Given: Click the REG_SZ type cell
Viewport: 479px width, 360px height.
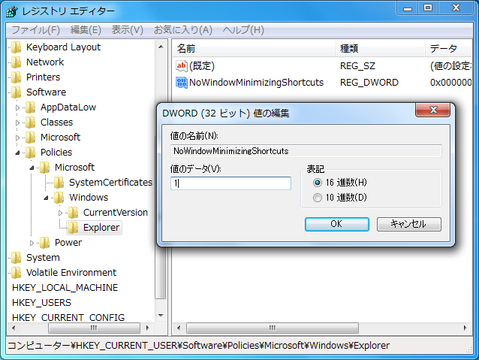Looking at the screenshot, I should tap(357, 66).
